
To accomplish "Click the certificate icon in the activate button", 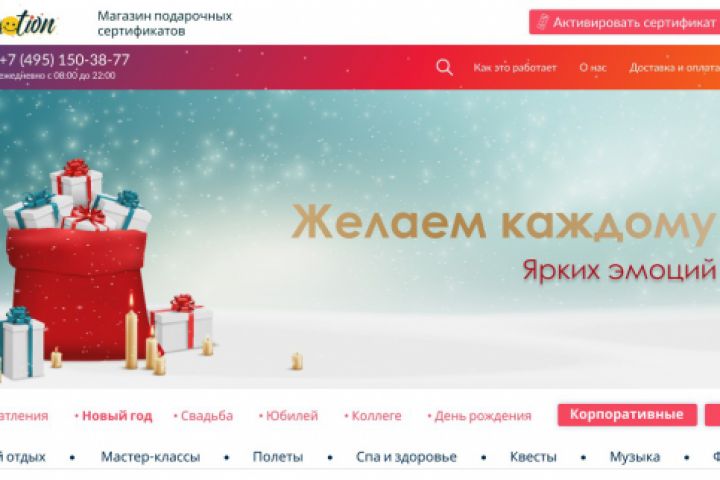I will (543, 22).
